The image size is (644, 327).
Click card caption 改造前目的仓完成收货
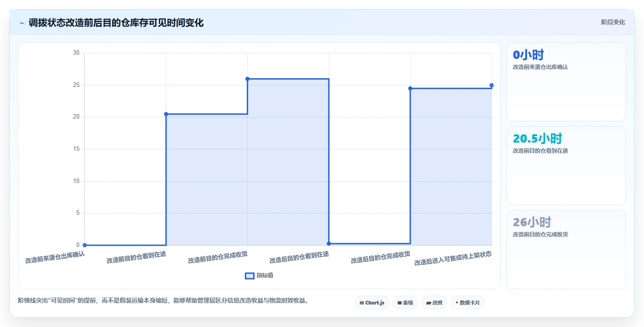[540, 234]
